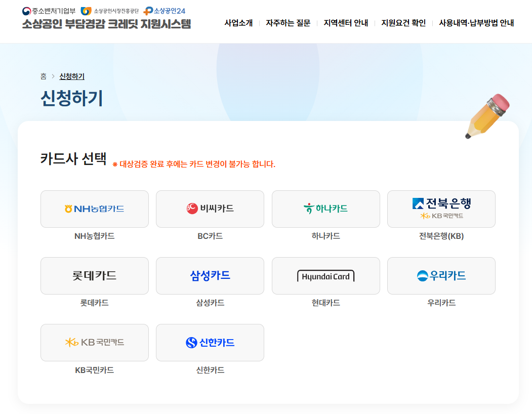
Task: Click the 소상공인시장진흥공단 logo
Action: [x=110, y=11]
